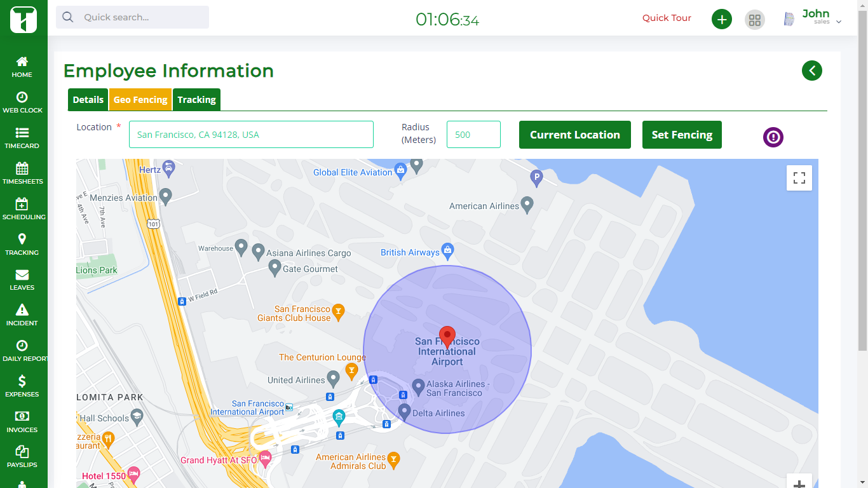
Task: Click the Location address input field
Action: click(x=251, y=135)
